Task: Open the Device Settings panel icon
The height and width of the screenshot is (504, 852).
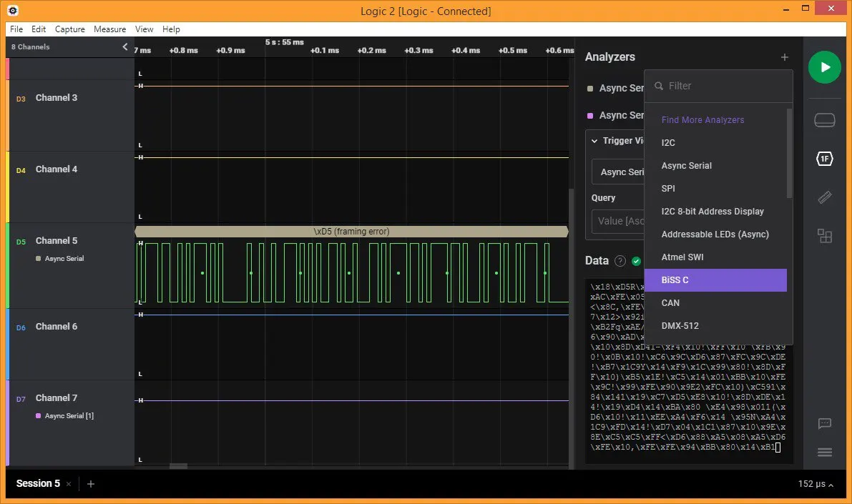Action: coord(825,120)
